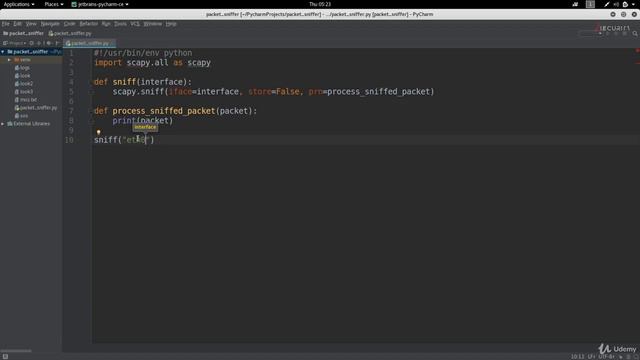Collapse the packet_sniffer root folder
The width and height of the screenshot is (640, 360).
point(3,52)
